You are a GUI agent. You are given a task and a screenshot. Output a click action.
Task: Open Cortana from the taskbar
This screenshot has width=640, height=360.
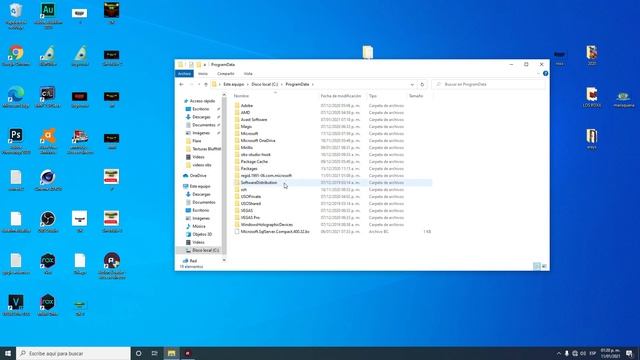tap(138, 353)
